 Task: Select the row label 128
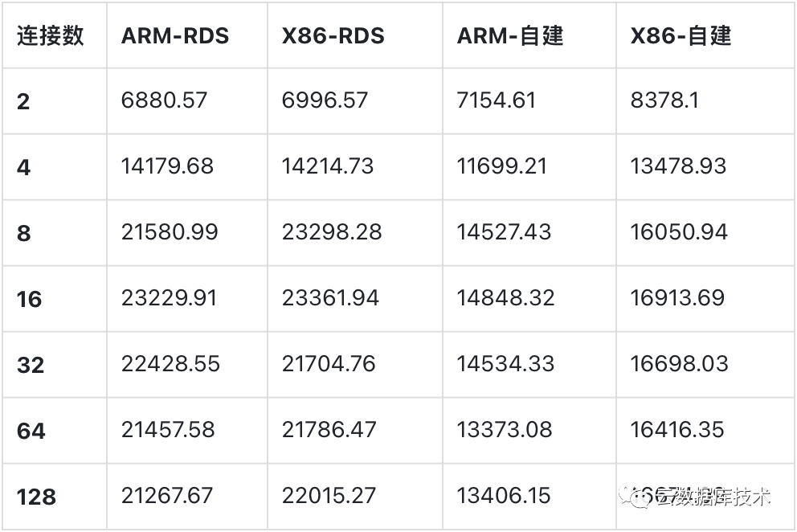tap(37, 497)
